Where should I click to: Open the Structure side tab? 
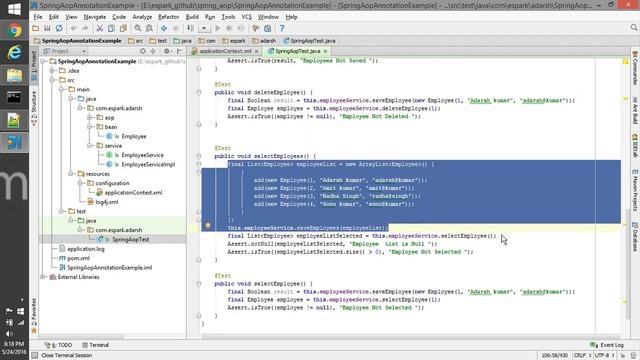click(x=34, y=108)
